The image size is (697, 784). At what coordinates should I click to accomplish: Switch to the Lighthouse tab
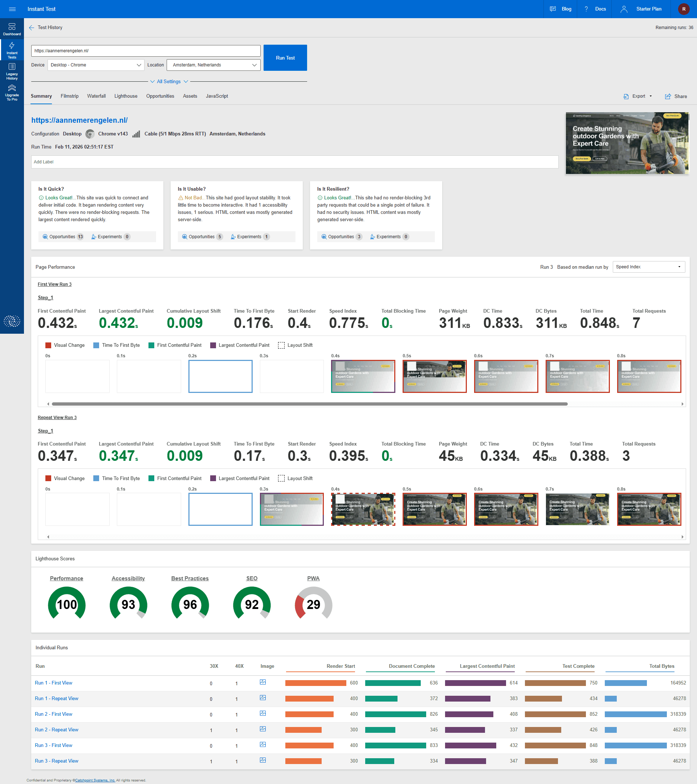(x=126, y=96)
